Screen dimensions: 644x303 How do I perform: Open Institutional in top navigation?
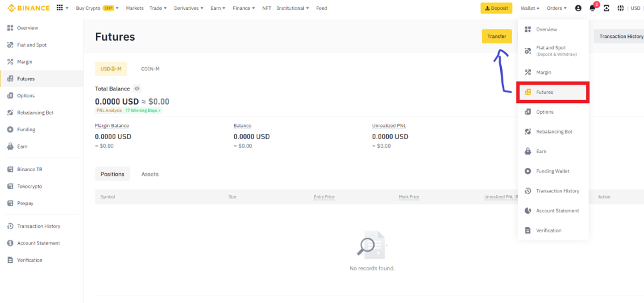click(x=293, y=8)
